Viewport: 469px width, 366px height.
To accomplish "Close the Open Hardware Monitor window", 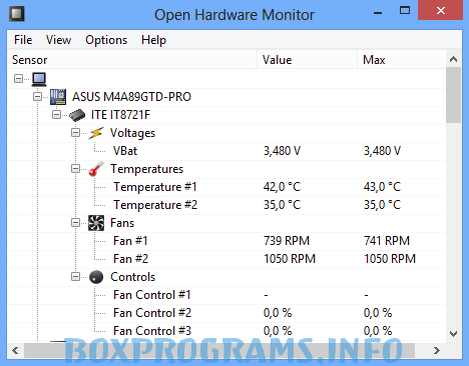I will (440, 11).
